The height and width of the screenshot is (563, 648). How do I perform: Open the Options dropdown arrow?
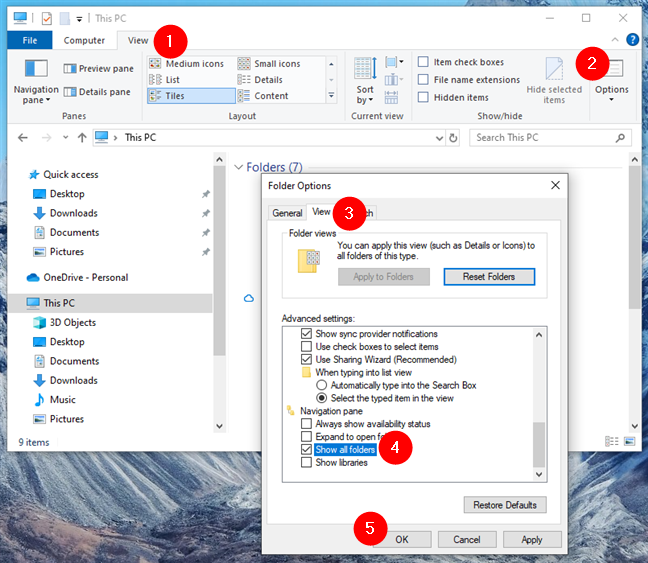[x=611, y=99]
